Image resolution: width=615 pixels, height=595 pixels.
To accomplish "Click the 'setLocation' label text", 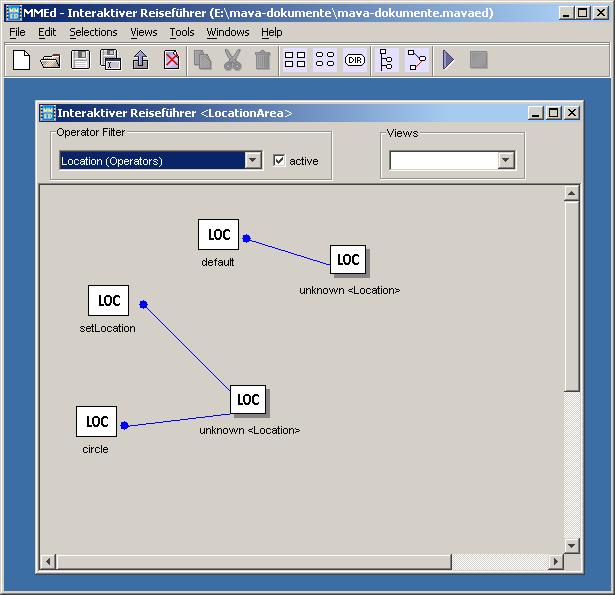I will pyautogui.click(x=107, y=328).
